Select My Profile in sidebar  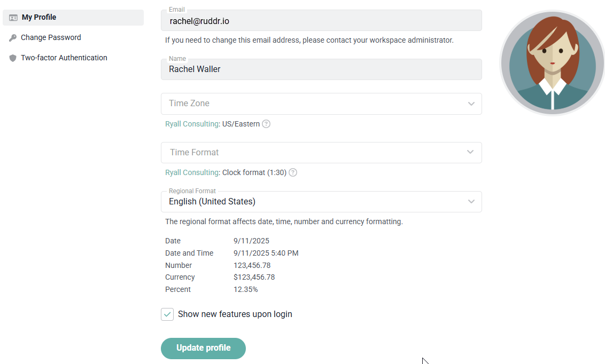(39, 18)
